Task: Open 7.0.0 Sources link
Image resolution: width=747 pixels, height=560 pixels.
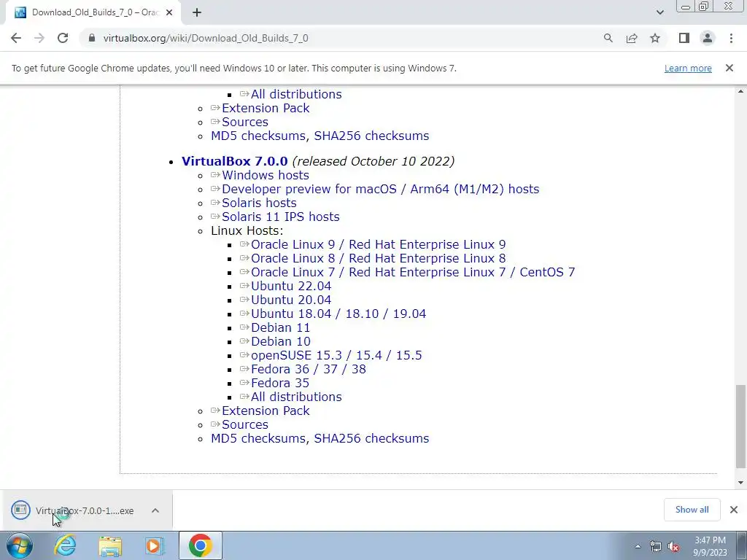Action: click(x=245, y=424)
